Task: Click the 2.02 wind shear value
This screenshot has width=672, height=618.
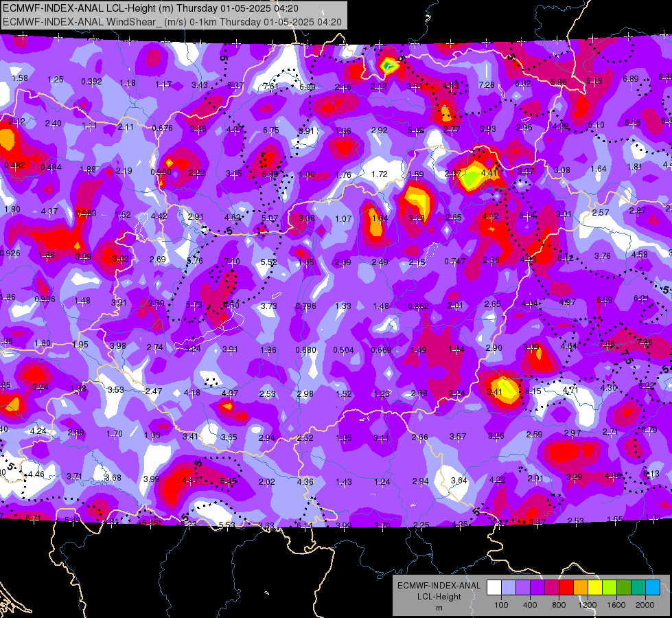Action: [x=266, y=481]
